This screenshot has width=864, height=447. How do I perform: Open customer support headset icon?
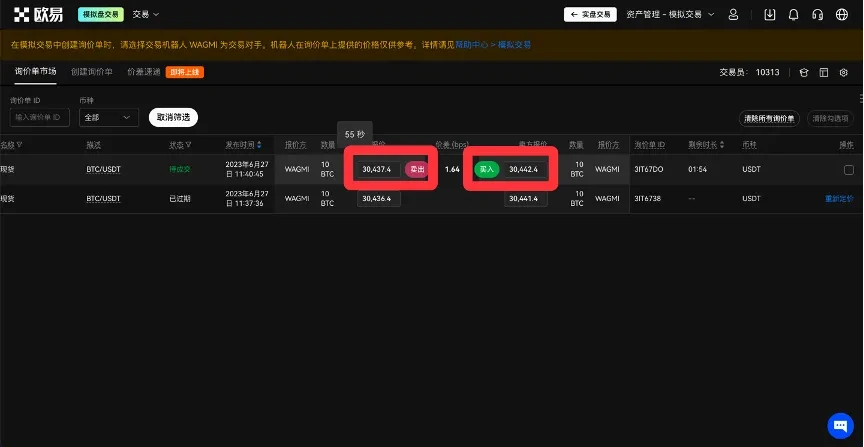coord(818,15)
